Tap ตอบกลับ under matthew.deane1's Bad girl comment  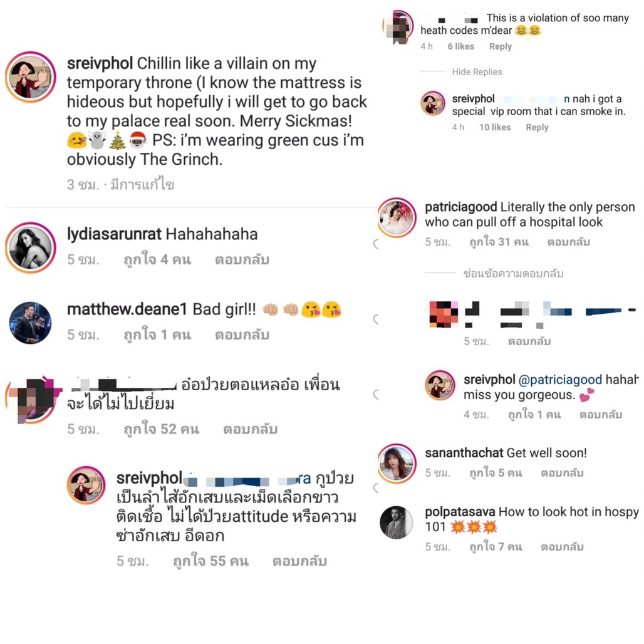coord(242,335)
